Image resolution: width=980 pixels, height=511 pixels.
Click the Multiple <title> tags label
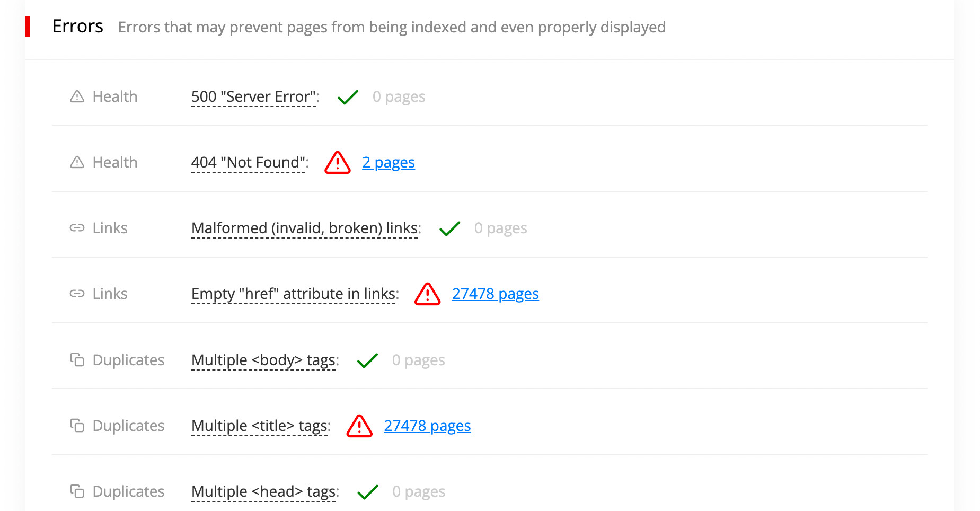click(x=260, y=426)
